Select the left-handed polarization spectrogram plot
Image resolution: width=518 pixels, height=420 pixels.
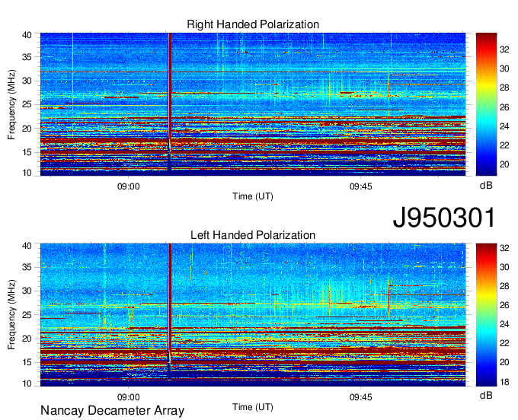(x=253, y=315)
